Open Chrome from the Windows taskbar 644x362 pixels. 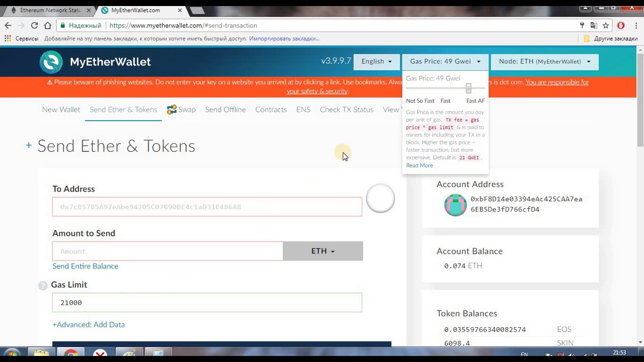71,354
